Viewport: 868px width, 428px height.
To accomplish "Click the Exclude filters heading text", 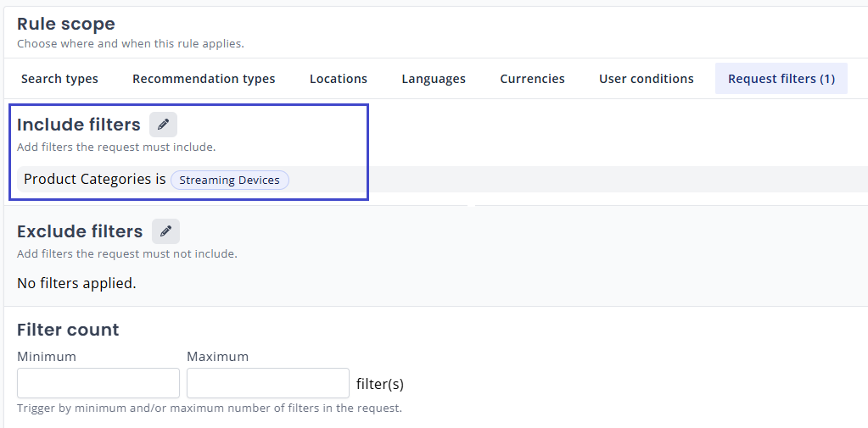I will (80, 231).
